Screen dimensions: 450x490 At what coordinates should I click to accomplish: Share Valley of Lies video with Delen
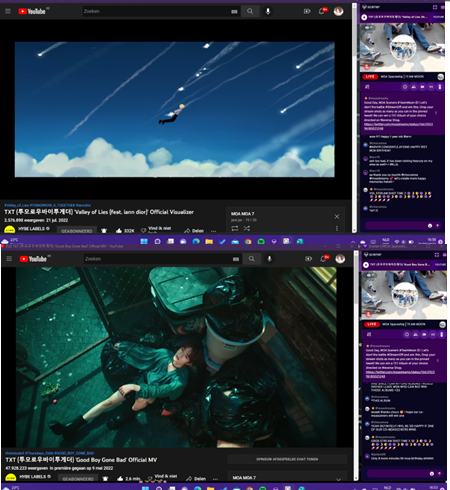pos(194,231)
